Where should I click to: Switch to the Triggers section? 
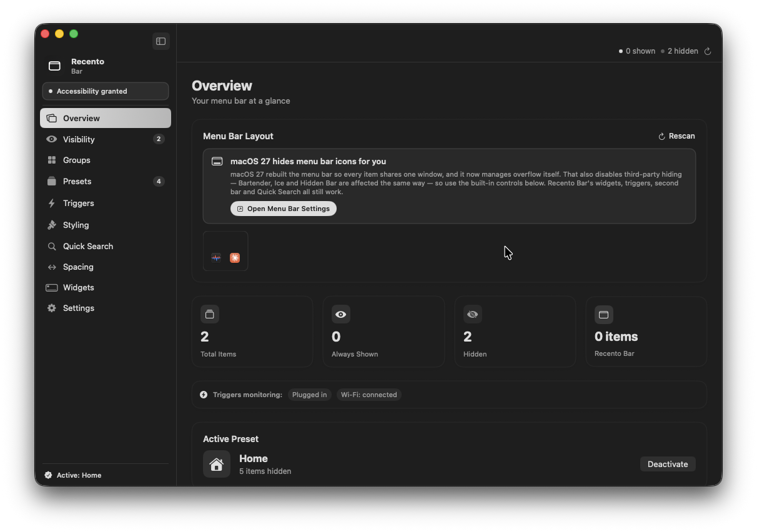[x=106, y=203]
